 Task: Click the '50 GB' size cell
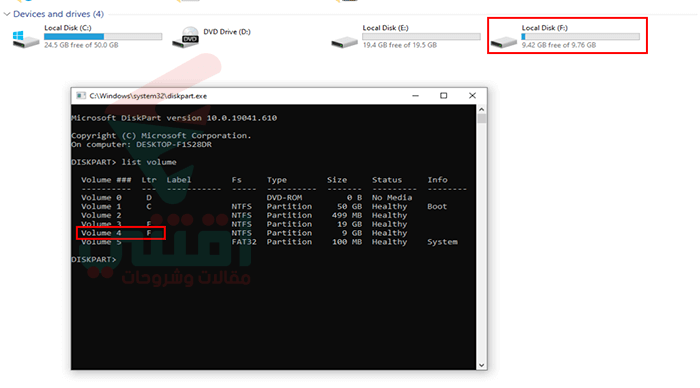(349, 206)
